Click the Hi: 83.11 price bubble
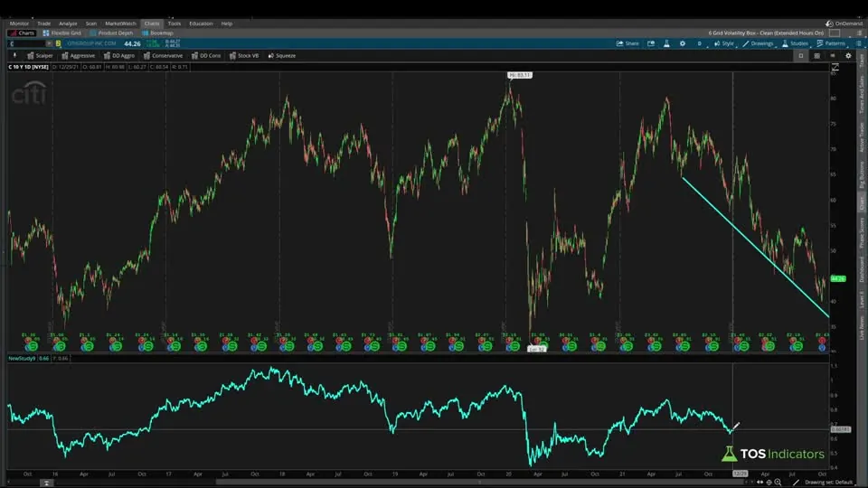 [x=519, y=75]
